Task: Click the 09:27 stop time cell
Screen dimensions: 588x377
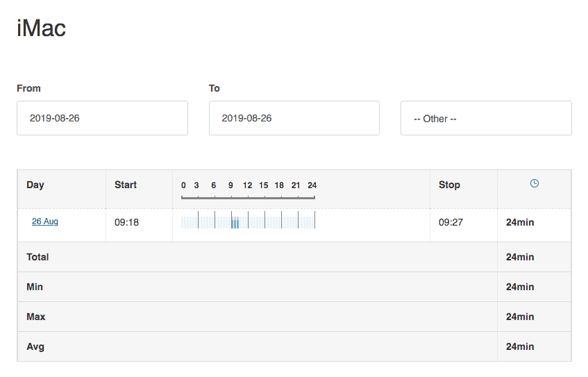Action: (x=450, y=223)
